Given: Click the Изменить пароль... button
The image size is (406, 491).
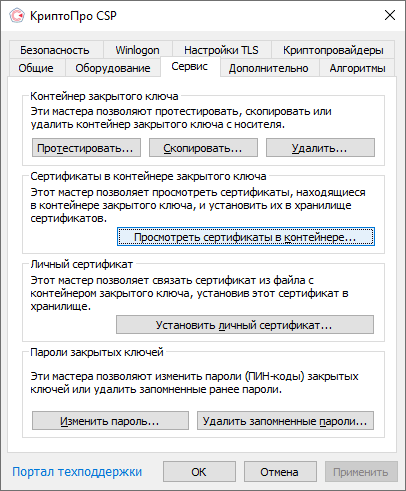Looking at the screenshot, I should pyautogui.click(x=110, y=421).
